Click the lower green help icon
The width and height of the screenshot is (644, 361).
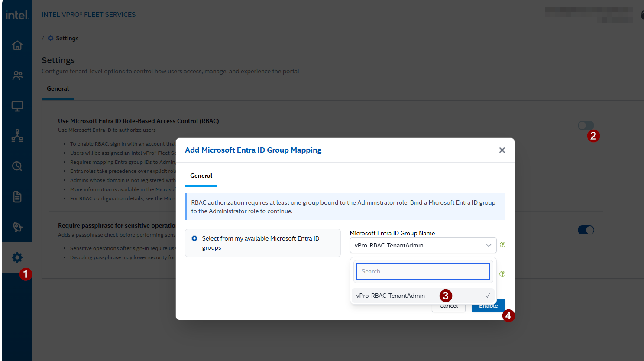point(502,274)
